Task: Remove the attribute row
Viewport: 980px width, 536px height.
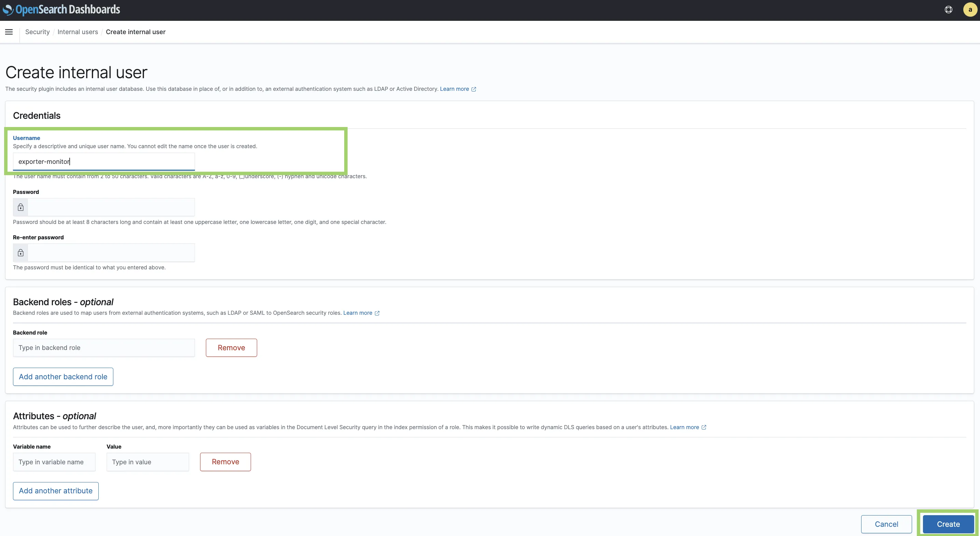Action: pyautogui.click(x=225, y=462)
